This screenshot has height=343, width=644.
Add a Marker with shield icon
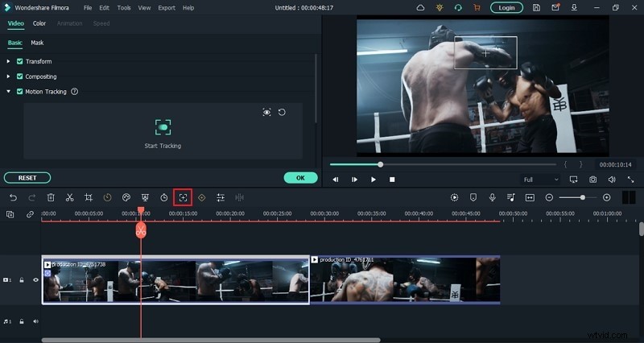(x=473, y=197)
